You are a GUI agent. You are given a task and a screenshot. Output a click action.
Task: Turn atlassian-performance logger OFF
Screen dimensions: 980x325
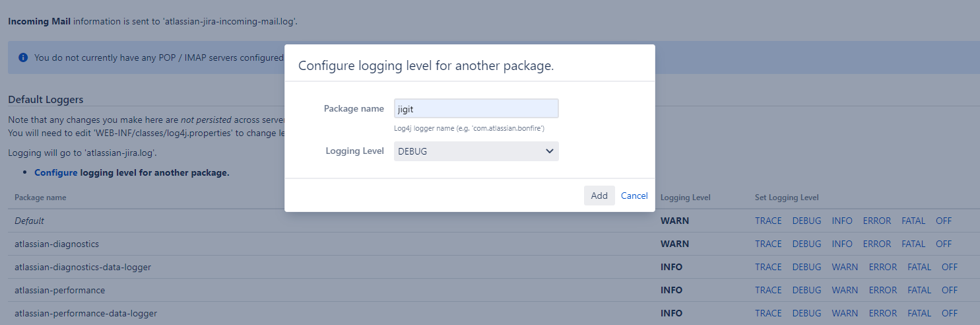(x=950, y=290)
